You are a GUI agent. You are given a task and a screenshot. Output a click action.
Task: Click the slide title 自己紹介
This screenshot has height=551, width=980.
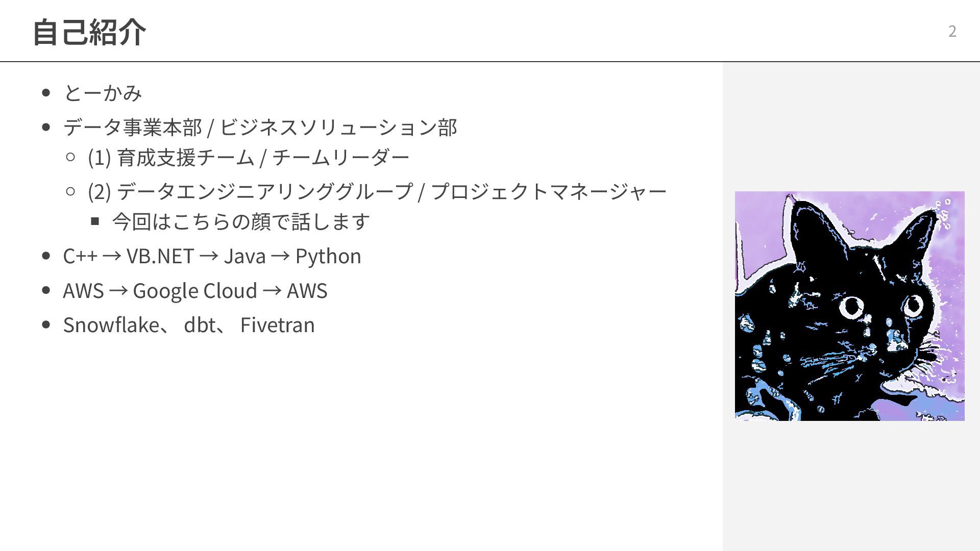point(89,32)
